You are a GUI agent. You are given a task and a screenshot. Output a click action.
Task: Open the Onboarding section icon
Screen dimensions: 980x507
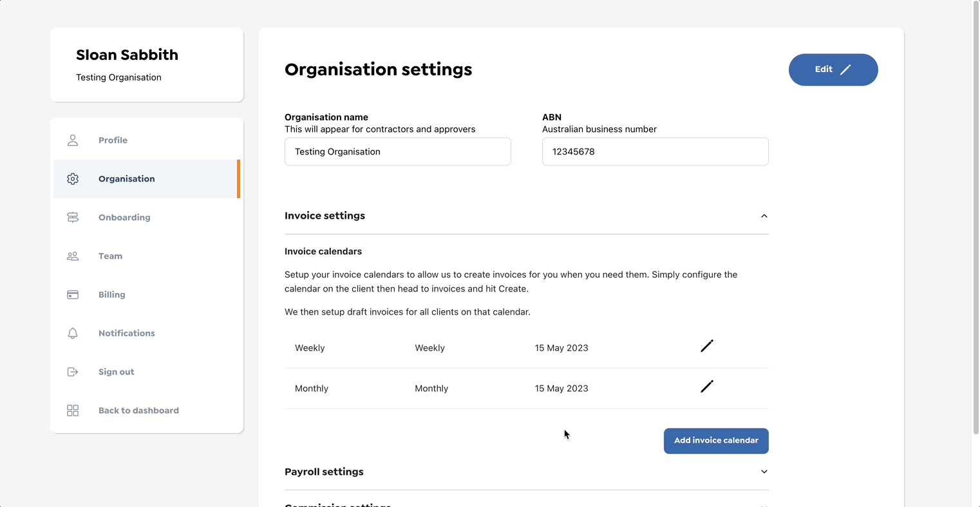[x=72, y=217]
